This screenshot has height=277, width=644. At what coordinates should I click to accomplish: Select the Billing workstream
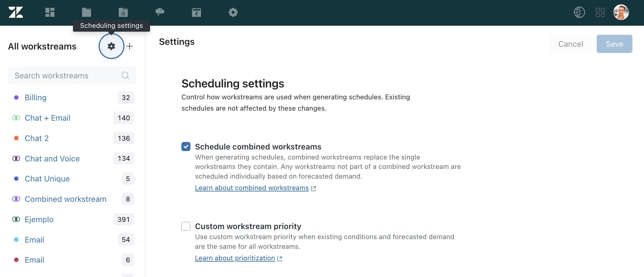tap(36, 98)
